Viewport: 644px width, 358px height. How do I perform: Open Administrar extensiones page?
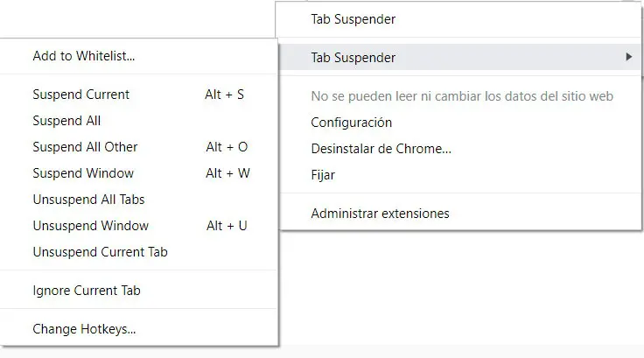pos(380,214)
